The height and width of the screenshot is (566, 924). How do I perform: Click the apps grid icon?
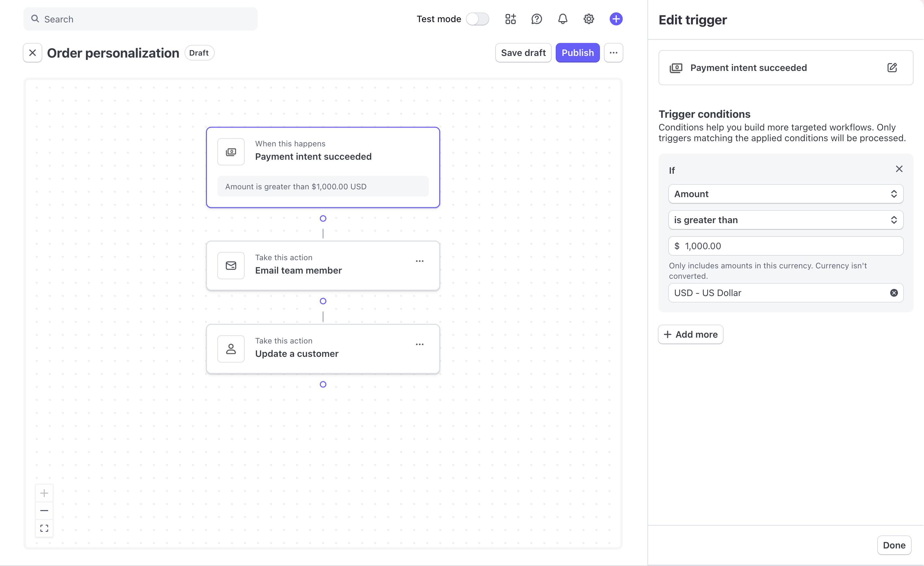[510, 19]
